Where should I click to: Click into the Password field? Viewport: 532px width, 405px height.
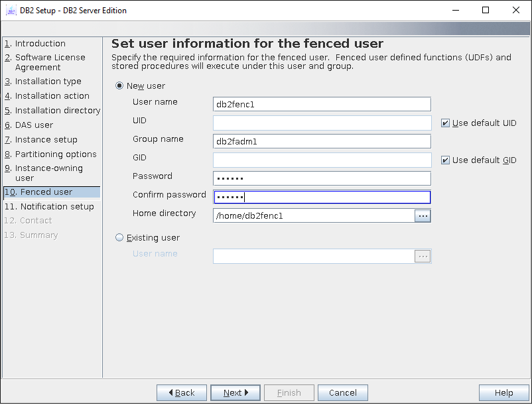tap(322, 179)
